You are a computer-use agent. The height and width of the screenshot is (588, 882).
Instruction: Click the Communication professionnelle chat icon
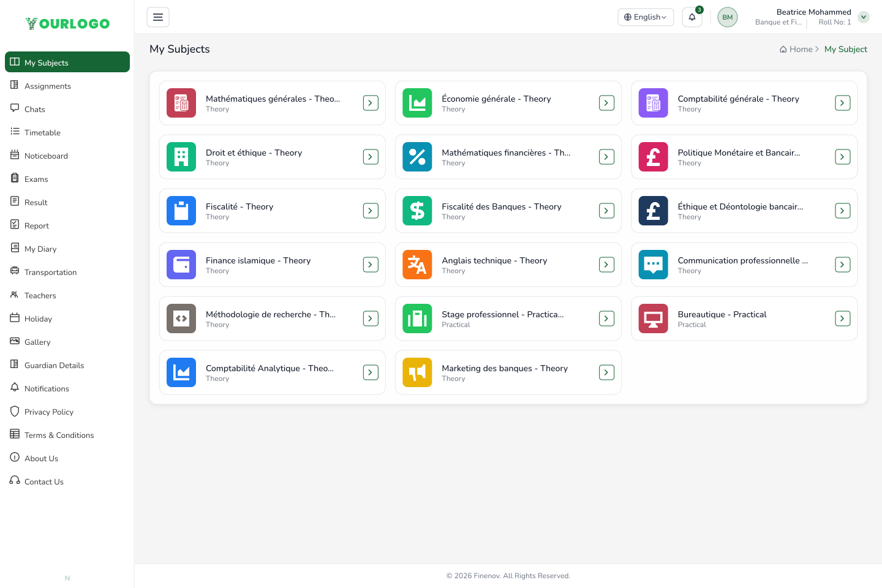[x=654, y=265]
